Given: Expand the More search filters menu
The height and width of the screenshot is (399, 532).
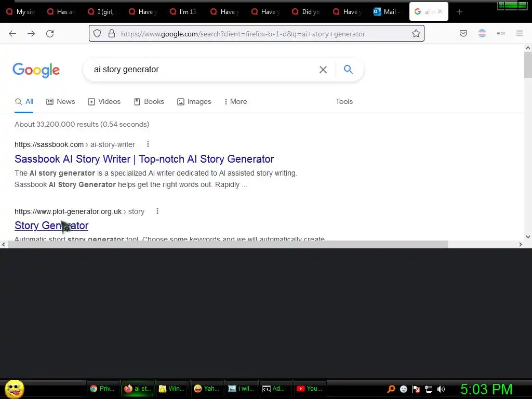Looking at the screenshot, I should (235, 101).
